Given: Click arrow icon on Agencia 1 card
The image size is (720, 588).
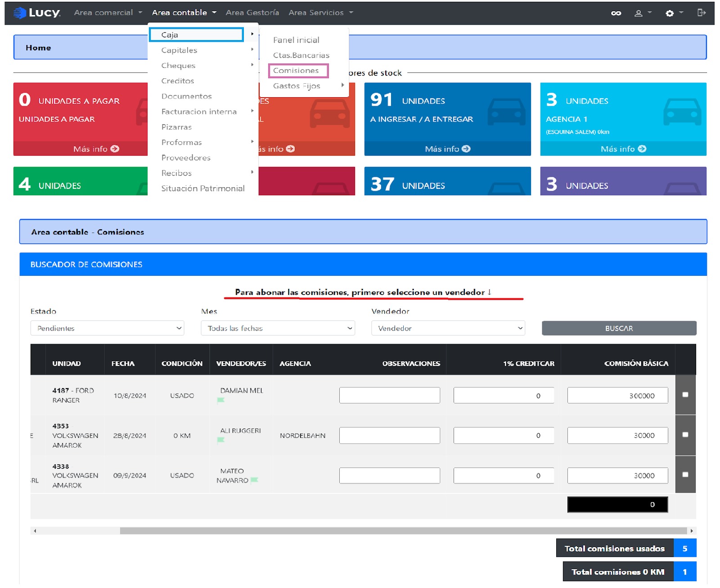Looking at the screenshot, I should click(x=642, y=148).
